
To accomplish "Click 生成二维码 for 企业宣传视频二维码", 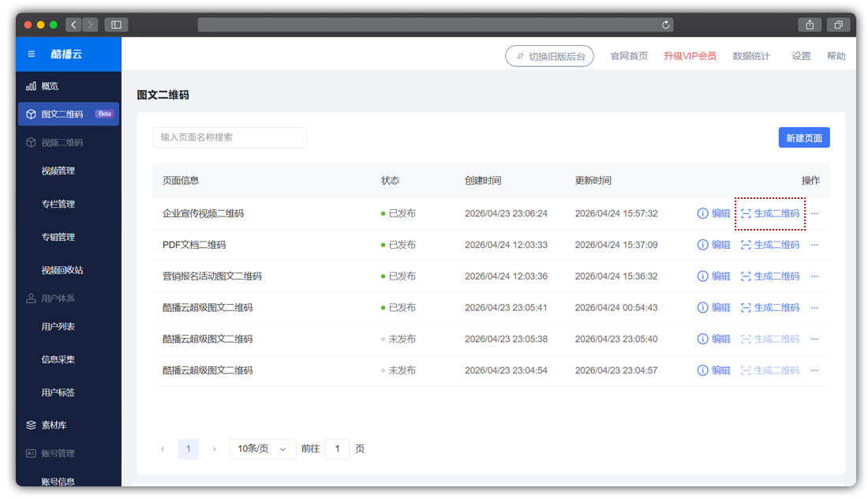I will point(770,213).
